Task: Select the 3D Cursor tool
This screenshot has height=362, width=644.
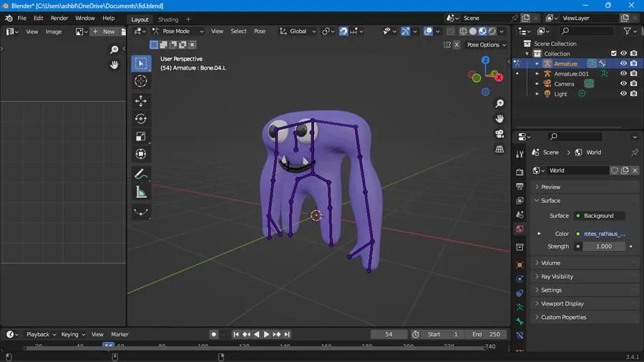Action: 141,82
